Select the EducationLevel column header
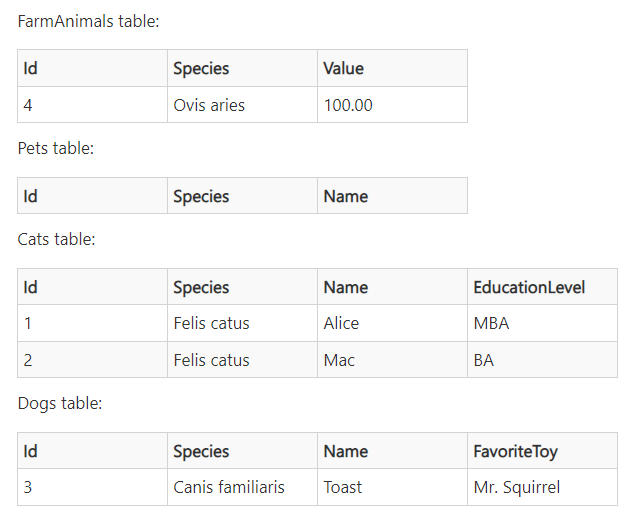This screenshot has height=519, width=638. [x=542, y=287]
